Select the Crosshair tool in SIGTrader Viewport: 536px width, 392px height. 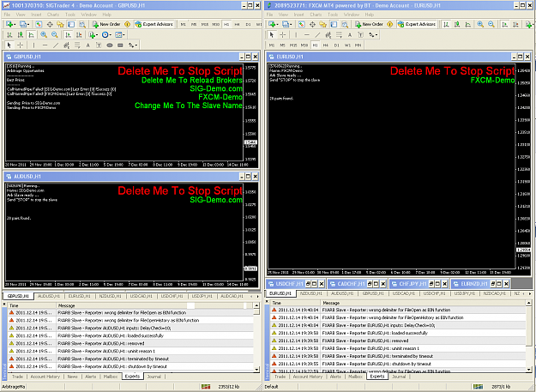(21, 45)
